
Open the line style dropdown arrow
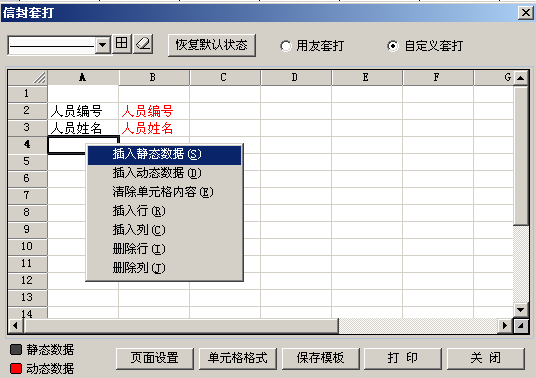[103, 45]
